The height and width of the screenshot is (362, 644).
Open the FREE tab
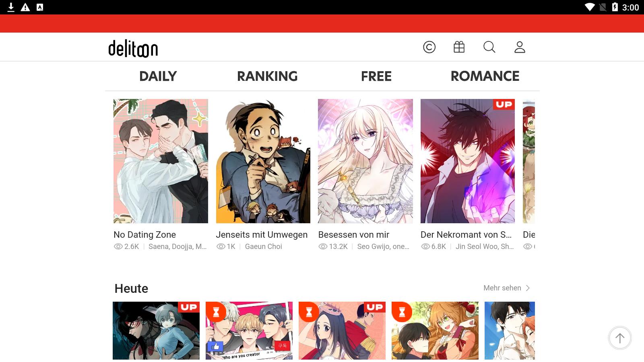coord(376,76)
